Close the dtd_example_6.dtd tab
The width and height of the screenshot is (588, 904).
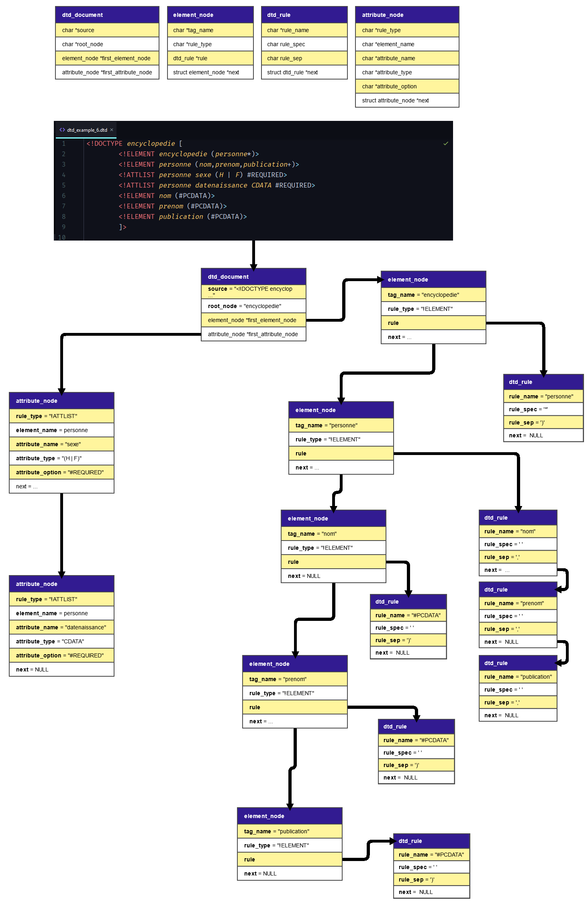(112, 130)
